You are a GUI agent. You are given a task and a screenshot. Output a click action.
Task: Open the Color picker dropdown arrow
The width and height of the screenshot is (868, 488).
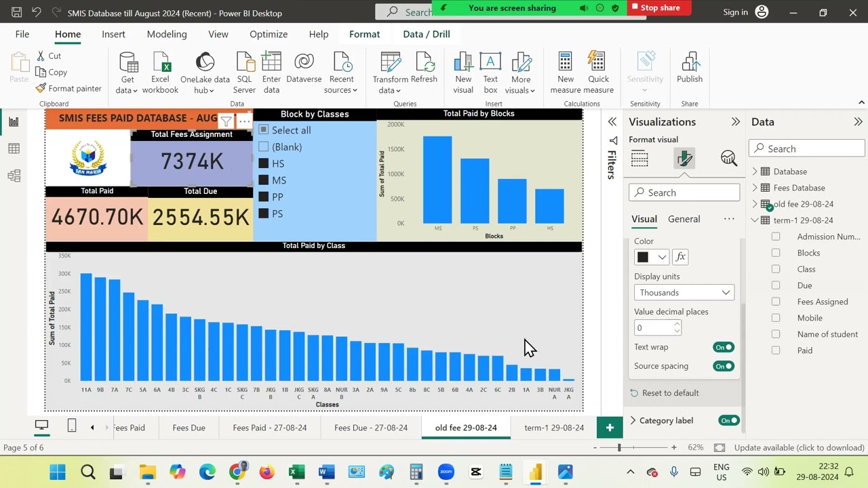662,257
